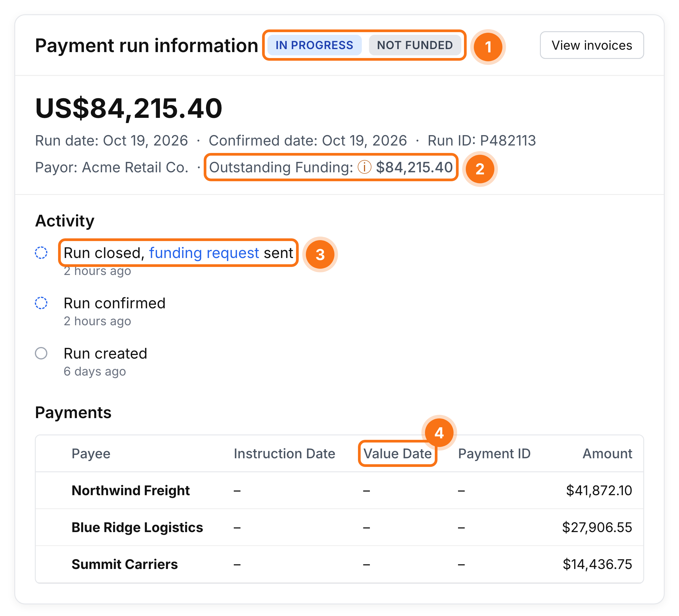Select the Blue Ridge Logistics payee row
This screenshot has width=679, height=616.
(339, 527)
